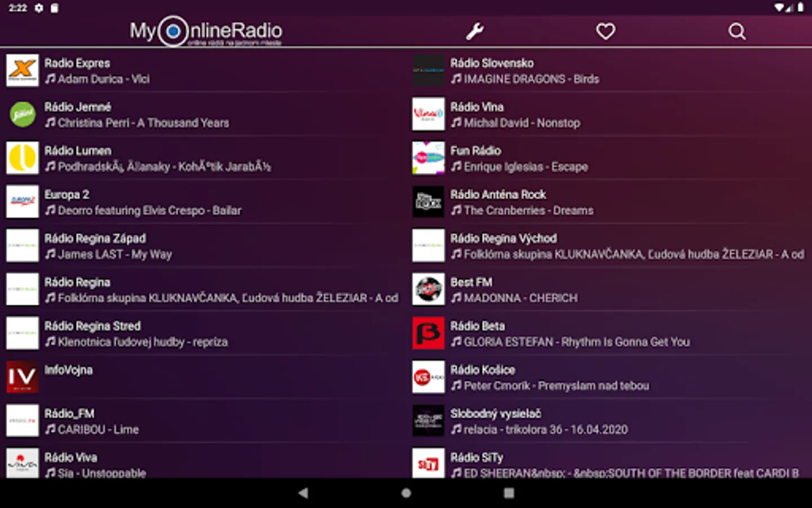Tap 'CARIBOU - Lime' track text
812x508 pixels.
[98, 430]
